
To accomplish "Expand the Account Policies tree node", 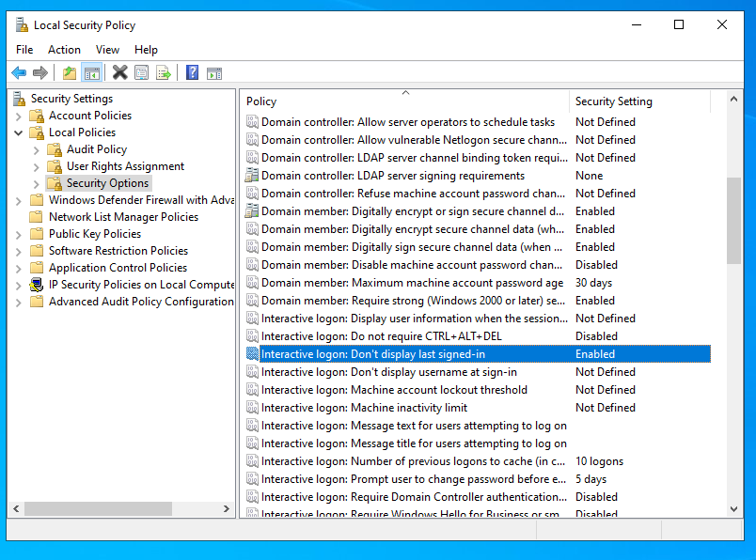I will pyautogui.click(x=19, y=116).
